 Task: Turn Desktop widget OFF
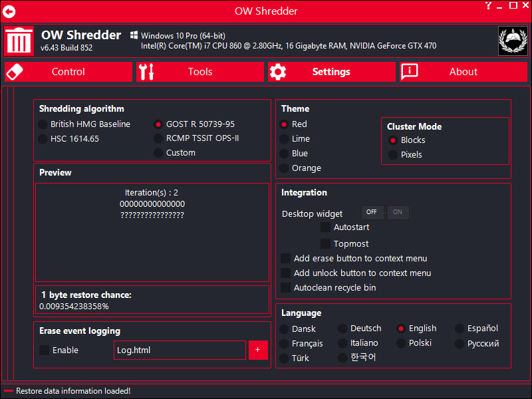pyautogui.click(x=372, y=212)
